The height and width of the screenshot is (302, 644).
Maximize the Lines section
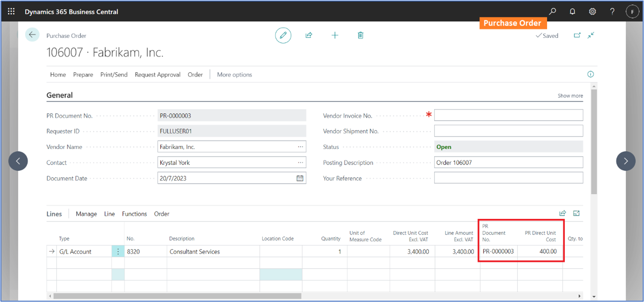[x=576, y=213]
